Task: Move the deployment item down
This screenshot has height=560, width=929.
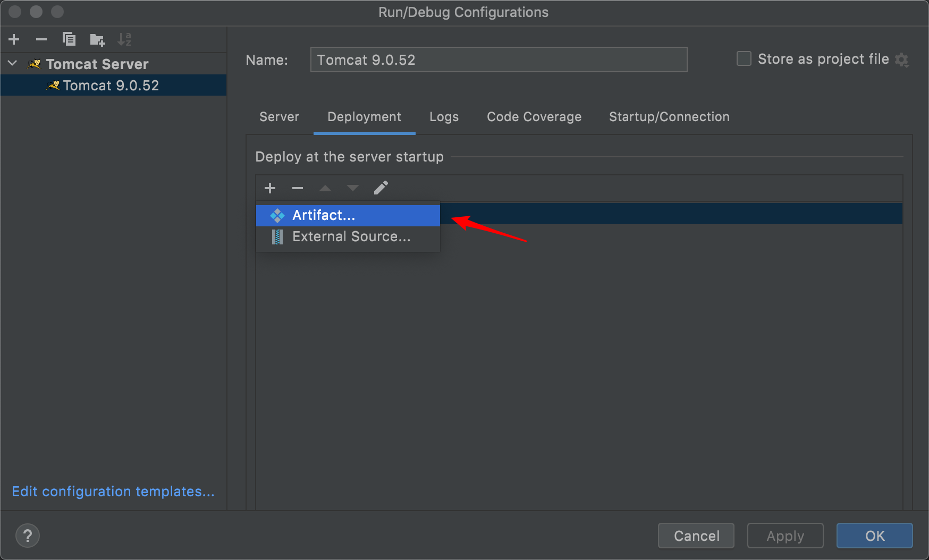Action: point(353,188)
